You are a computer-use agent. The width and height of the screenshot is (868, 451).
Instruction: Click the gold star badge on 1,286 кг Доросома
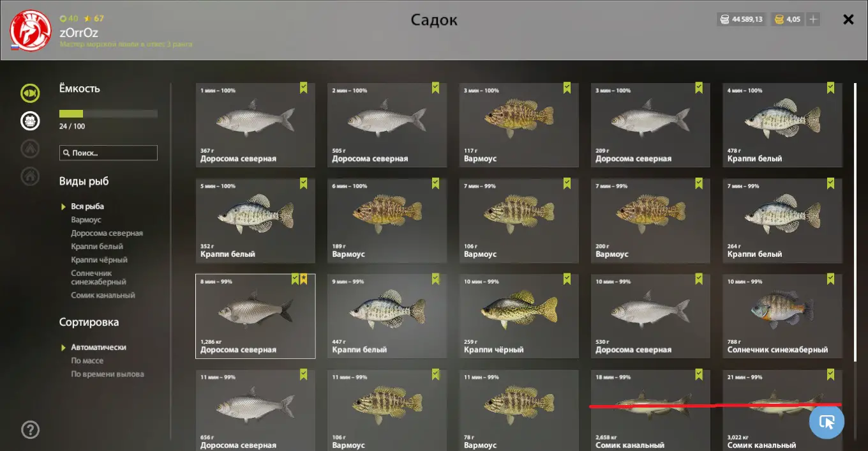tap(304, 279)
